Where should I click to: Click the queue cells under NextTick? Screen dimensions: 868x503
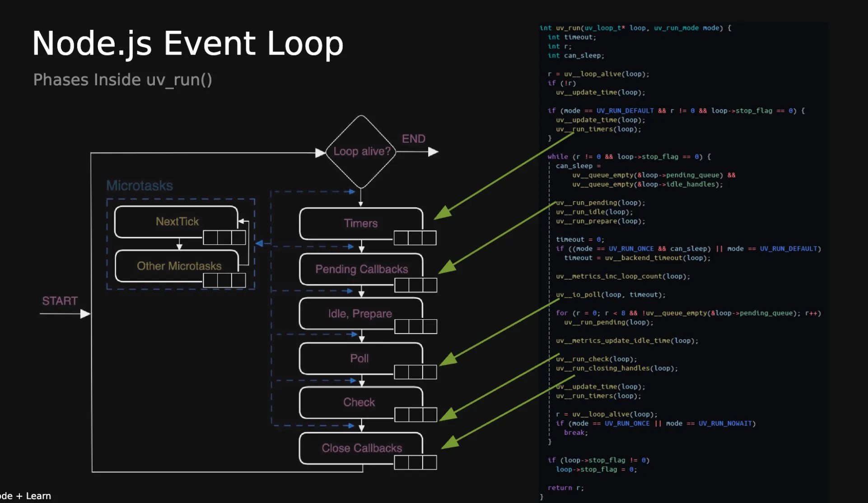pyautogui.click(x=224, y=238)
